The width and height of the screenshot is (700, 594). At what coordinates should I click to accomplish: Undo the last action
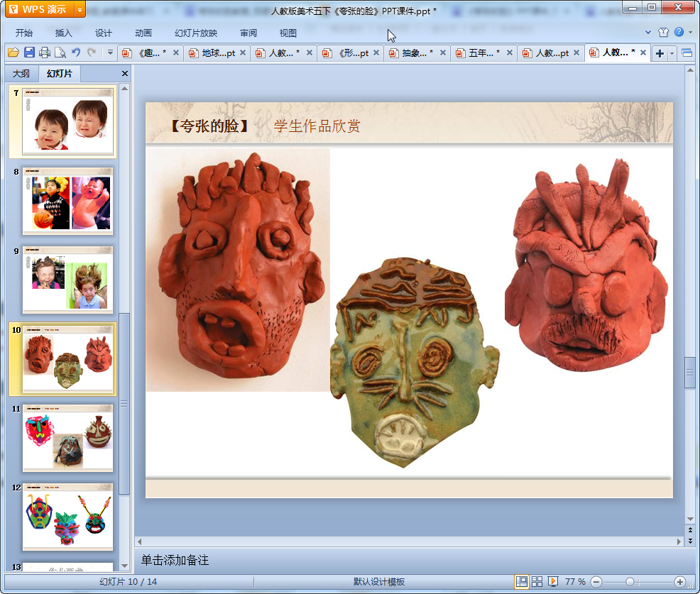pyautogui.click(x=77, y=53)
